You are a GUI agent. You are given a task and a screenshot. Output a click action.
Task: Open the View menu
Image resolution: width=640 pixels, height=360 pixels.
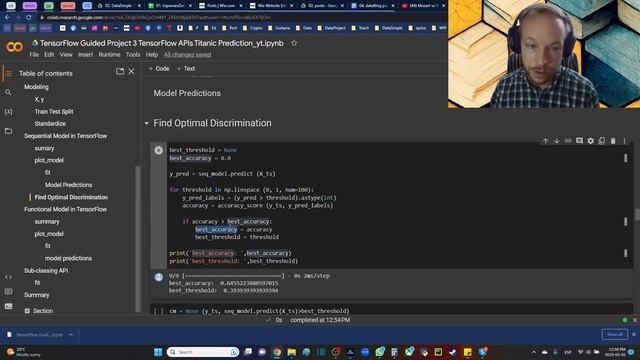(x=66, y=55)
